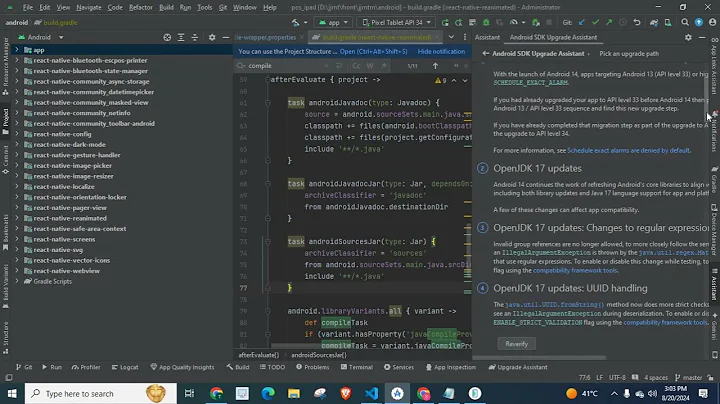Select the build.gradle (react-native-reanimated) tab

pyautogui.click(x=376, y=37)
